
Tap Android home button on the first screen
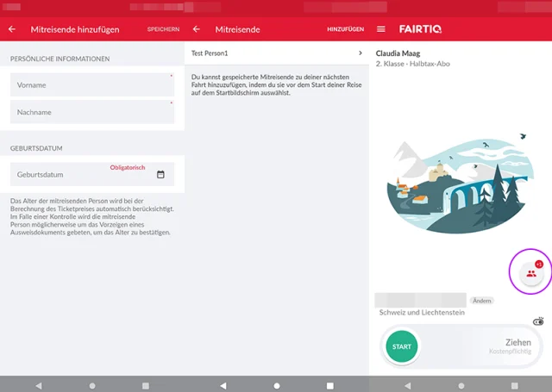92,386
